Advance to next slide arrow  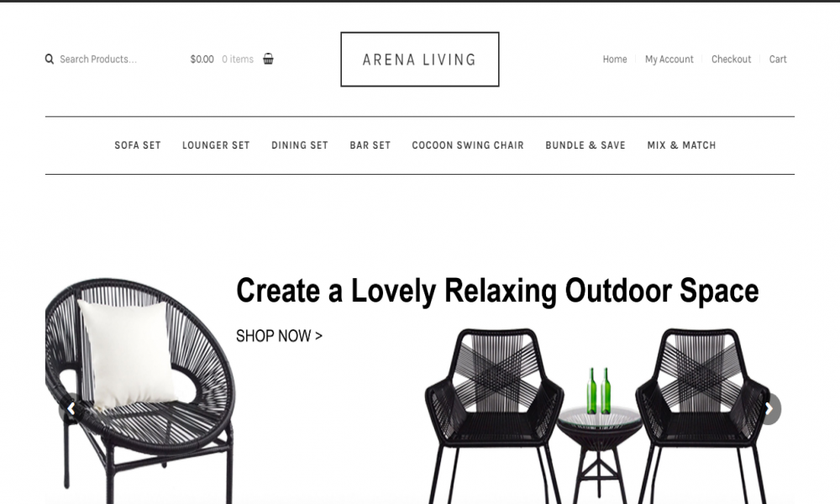[769, 409]
